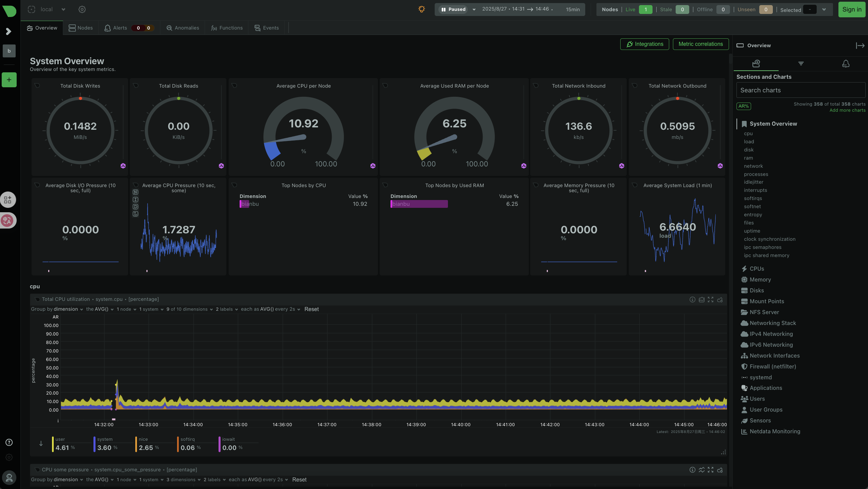Click the Metric correlations button
868x489 pixels.
coord(700,44)
